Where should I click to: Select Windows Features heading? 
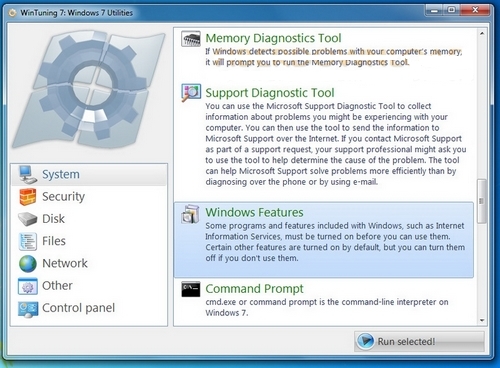pos(254,212)
